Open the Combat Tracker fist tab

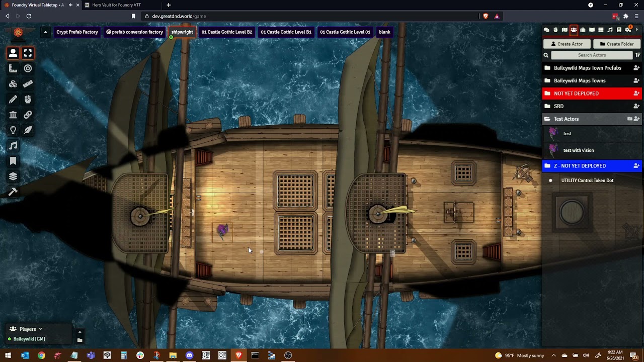pyautogui.click(x=555, y=30)
